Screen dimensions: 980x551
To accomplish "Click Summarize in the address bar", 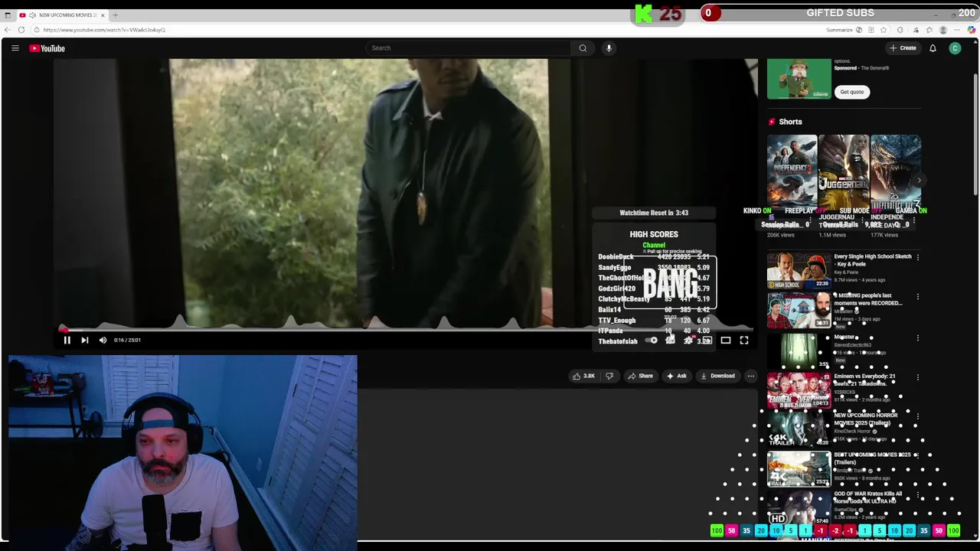I will (839, 30).
